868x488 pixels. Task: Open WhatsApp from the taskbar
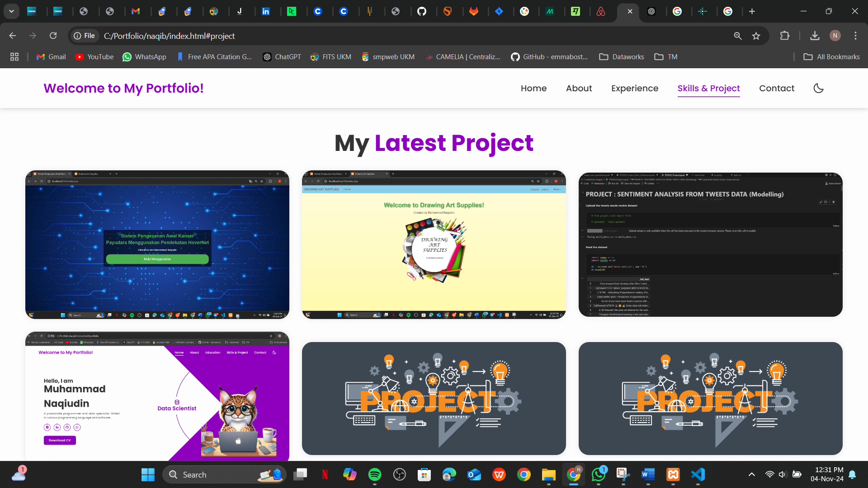click(598, 474)
